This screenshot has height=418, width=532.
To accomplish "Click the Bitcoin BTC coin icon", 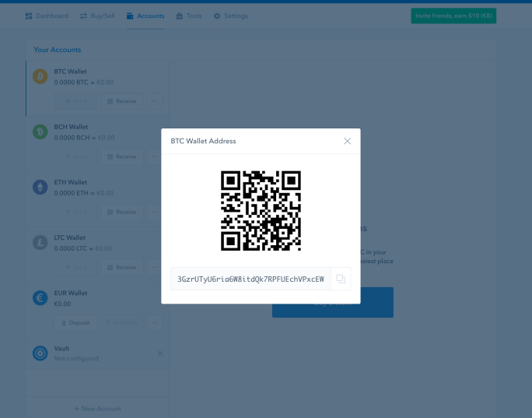I will 40,76.
